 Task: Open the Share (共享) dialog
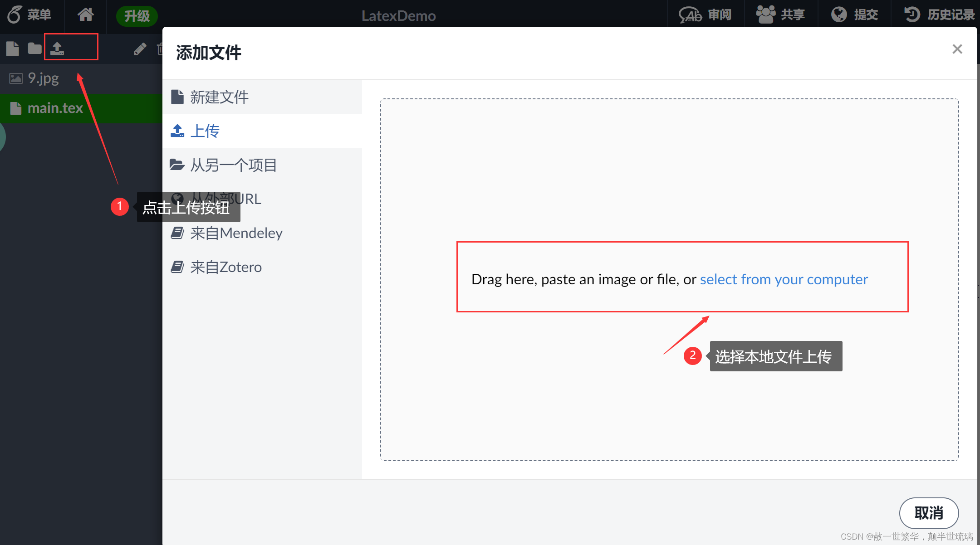(780, 15)
